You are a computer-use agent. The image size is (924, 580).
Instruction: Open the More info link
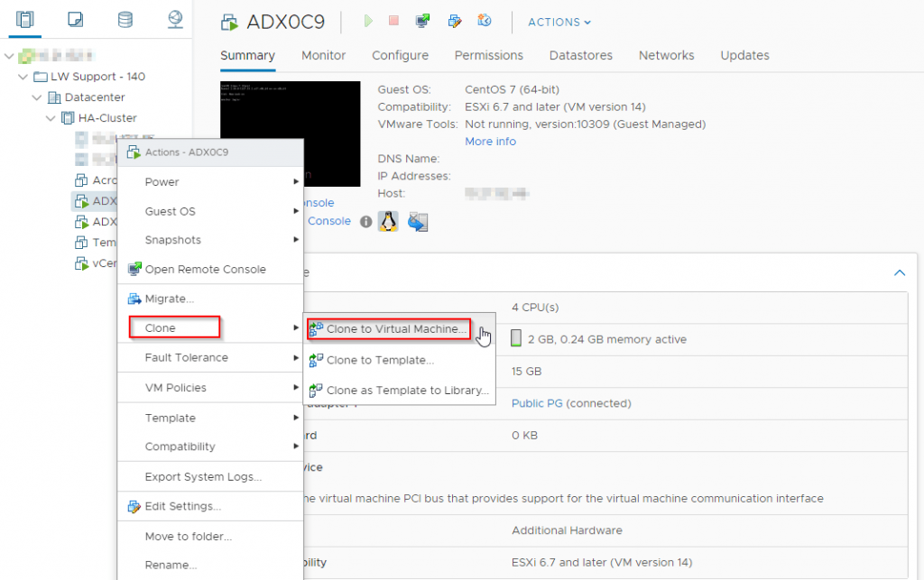coord(490,141)
